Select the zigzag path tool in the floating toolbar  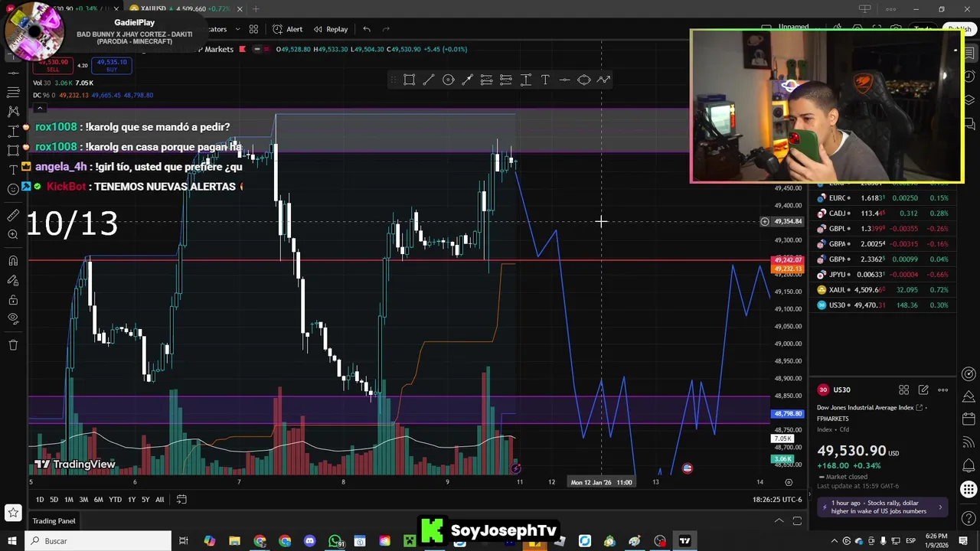604,80
